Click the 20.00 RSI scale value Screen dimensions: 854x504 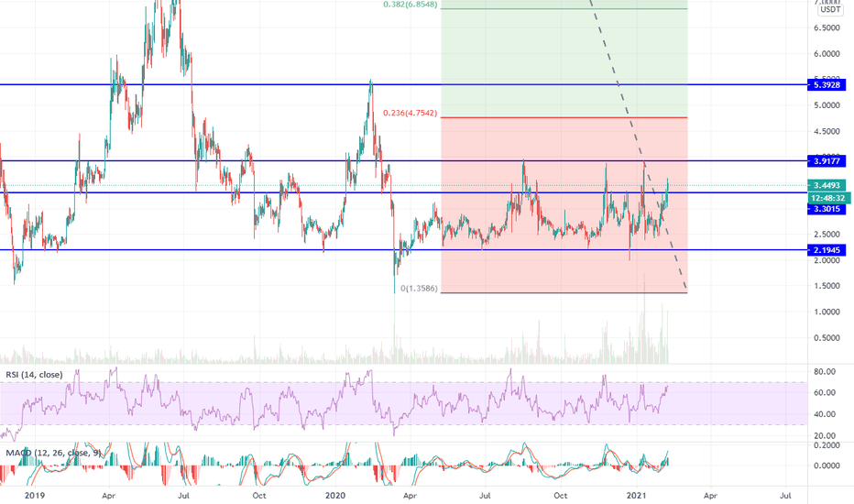tap(825, 435)
